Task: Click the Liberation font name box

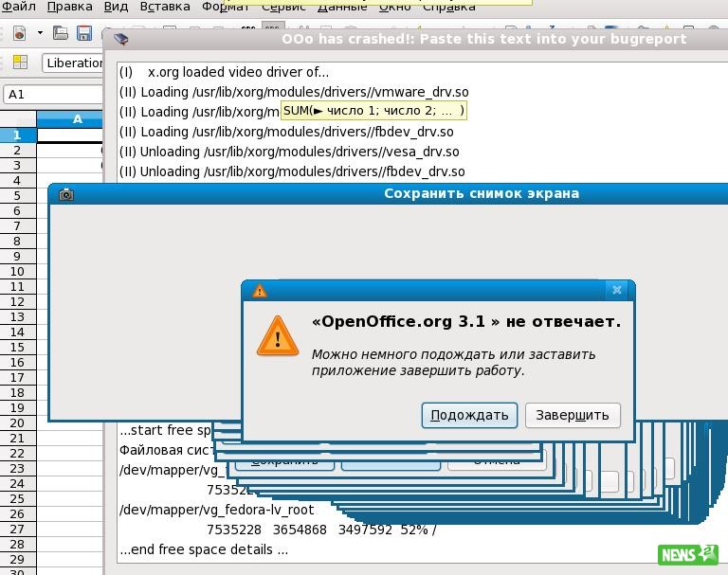Action: click(72, 63)
